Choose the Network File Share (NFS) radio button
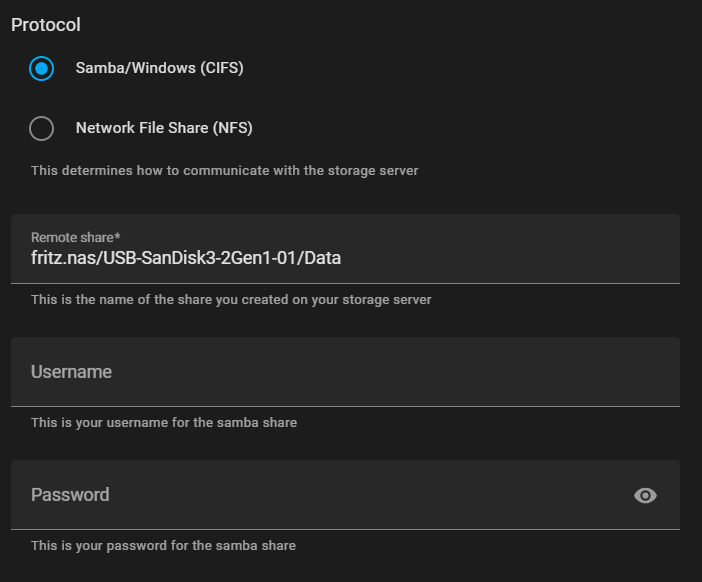 (41, 129)
